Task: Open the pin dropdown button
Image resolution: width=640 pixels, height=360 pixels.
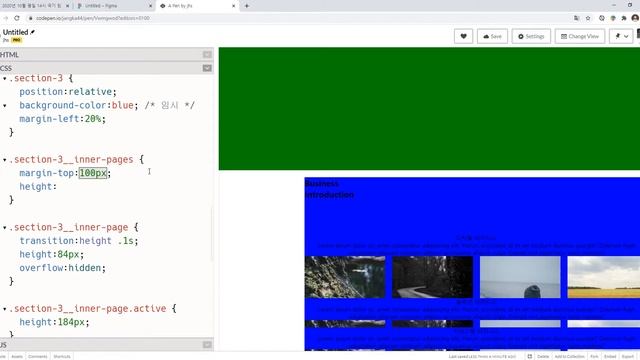Action: [x=622, y=36]
